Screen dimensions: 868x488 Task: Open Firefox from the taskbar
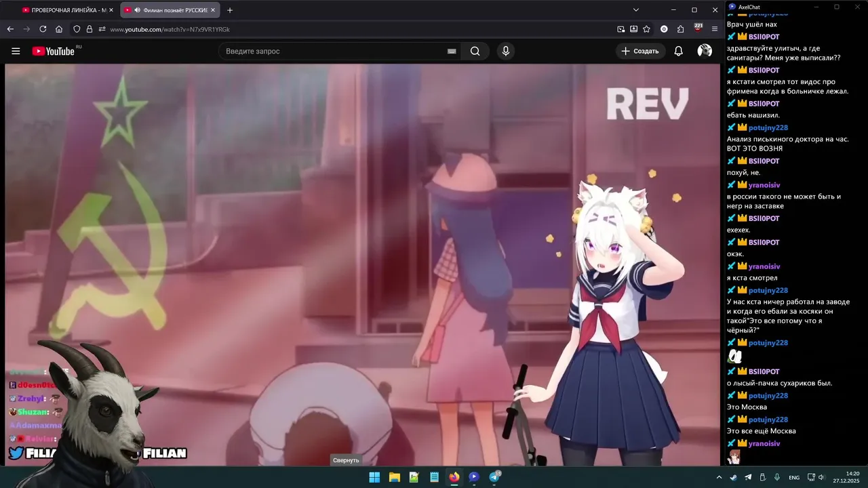pyautogui.click(x=454, y=477)
